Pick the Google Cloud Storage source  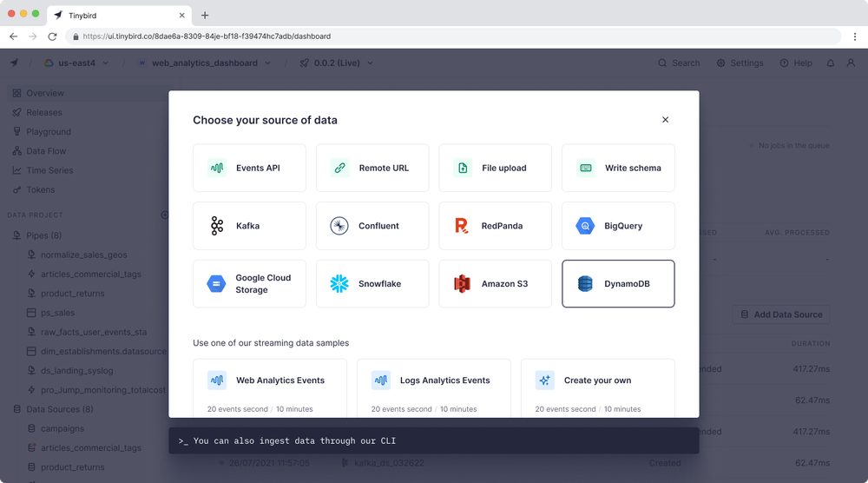pos(250,284)
